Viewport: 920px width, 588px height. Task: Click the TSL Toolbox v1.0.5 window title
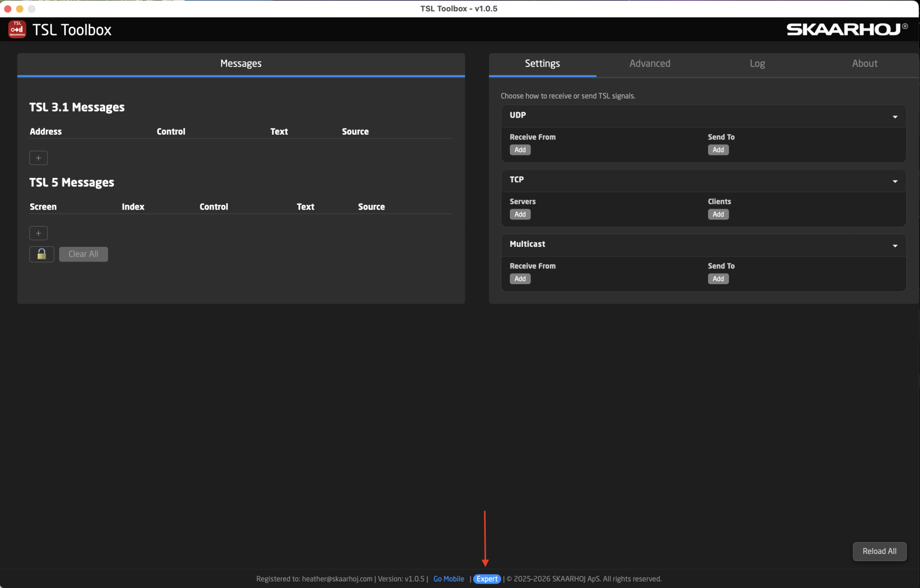click(x=459, y=9)
